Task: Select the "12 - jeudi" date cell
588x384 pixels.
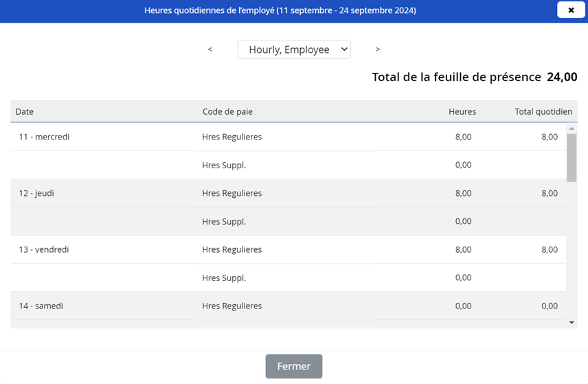Action: tap(36, 193)
